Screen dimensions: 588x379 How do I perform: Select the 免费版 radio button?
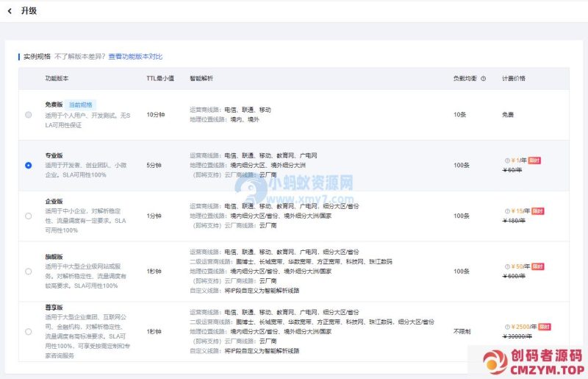[x=28, y=115]
